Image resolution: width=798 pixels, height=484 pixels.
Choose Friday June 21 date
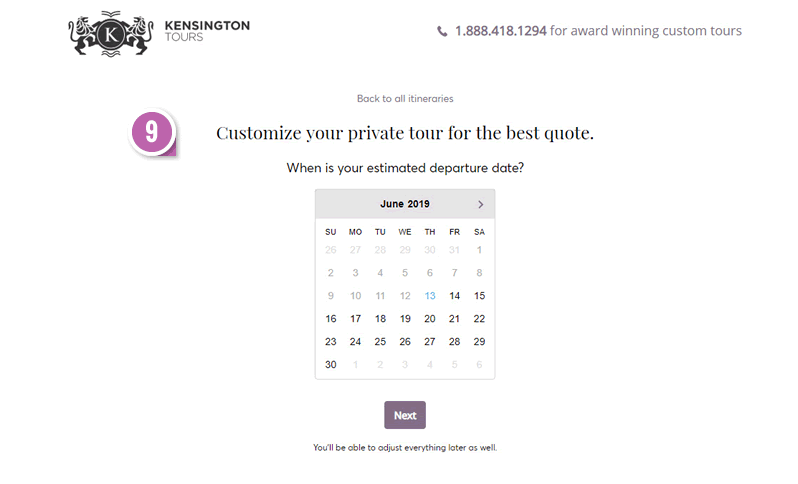pos(454,319)
